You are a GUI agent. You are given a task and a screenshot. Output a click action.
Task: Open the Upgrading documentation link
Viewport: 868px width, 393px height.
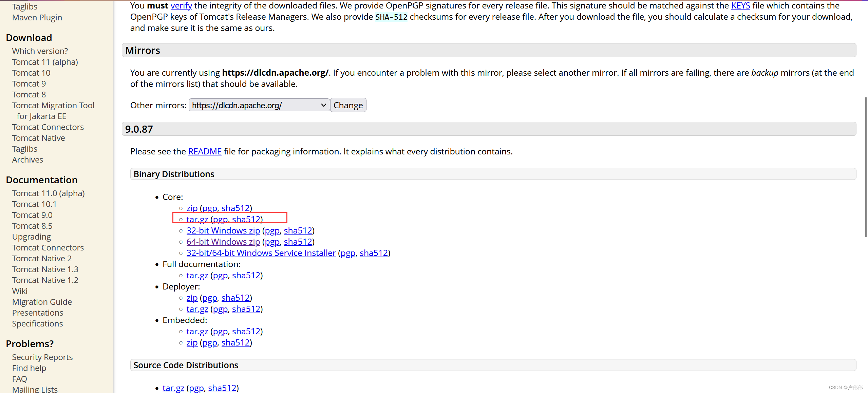32,237
